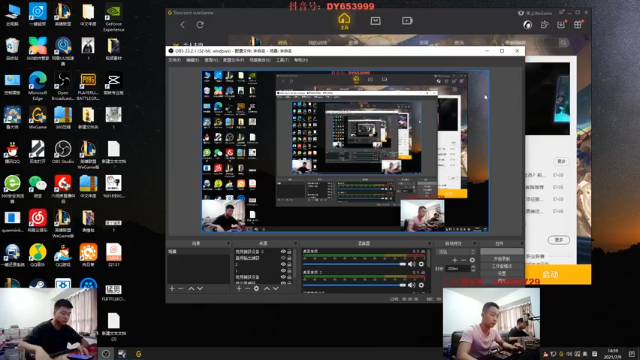Viewport: 640px width, 360px height.
Task: Remove the scene transition with the minus icon
Action: pyautogui.click(x=463, y=260)
